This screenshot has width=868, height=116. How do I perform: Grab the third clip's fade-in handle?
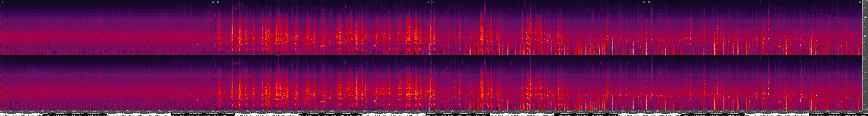click(434, 2)
